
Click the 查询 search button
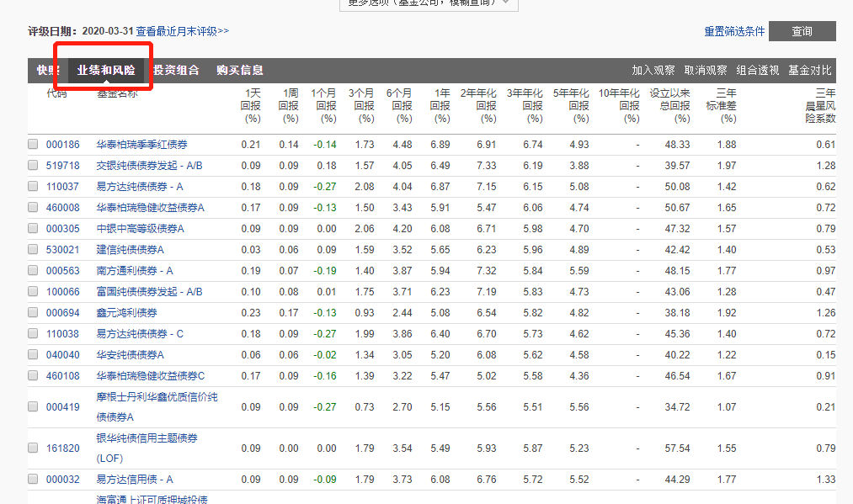tap(802, 31)
